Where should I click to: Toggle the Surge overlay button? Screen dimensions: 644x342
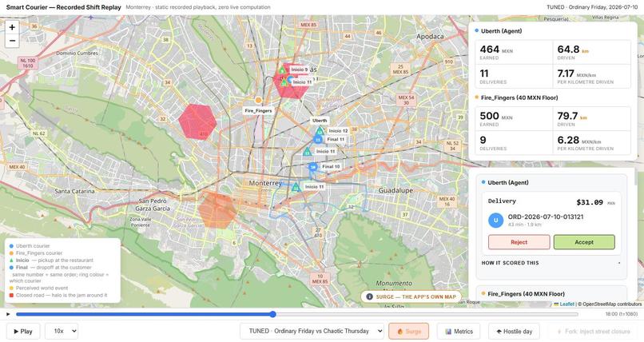click(x=408, y=332)
